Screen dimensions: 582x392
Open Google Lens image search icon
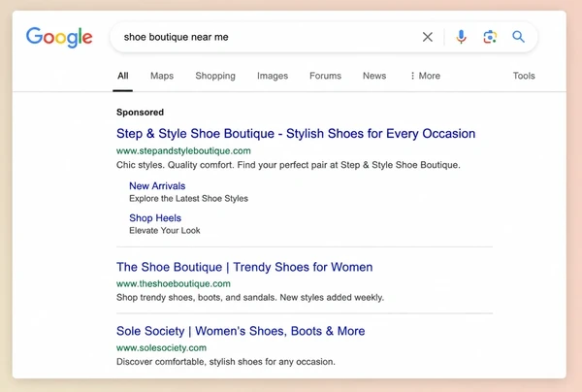490,37
